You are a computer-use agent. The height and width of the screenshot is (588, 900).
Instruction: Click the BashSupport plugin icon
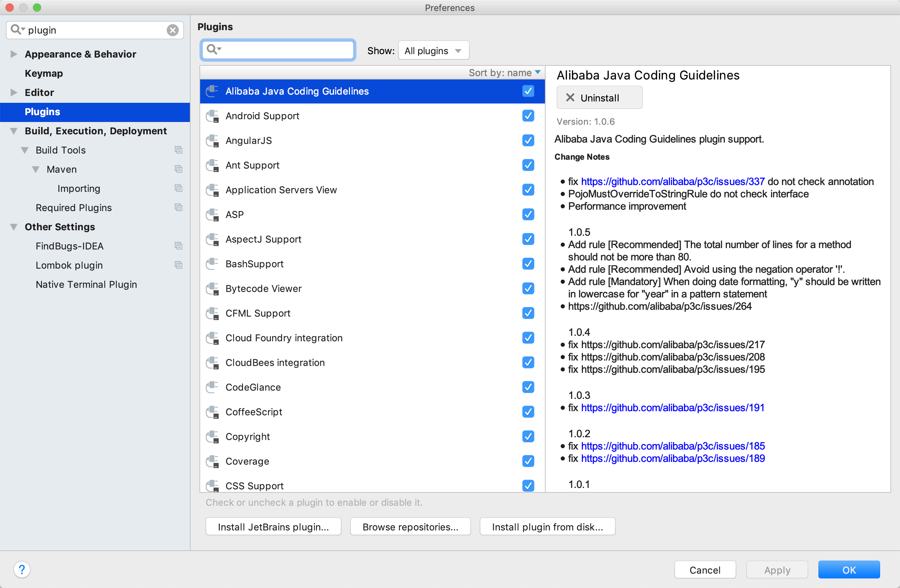tap(212, 264)
